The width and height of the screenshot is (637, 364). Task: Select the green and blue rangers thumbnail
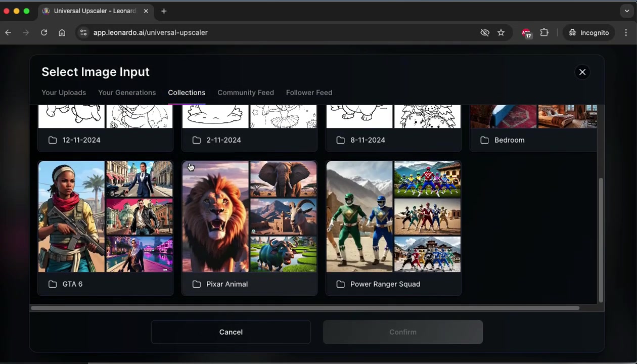(x=359, y=217)
